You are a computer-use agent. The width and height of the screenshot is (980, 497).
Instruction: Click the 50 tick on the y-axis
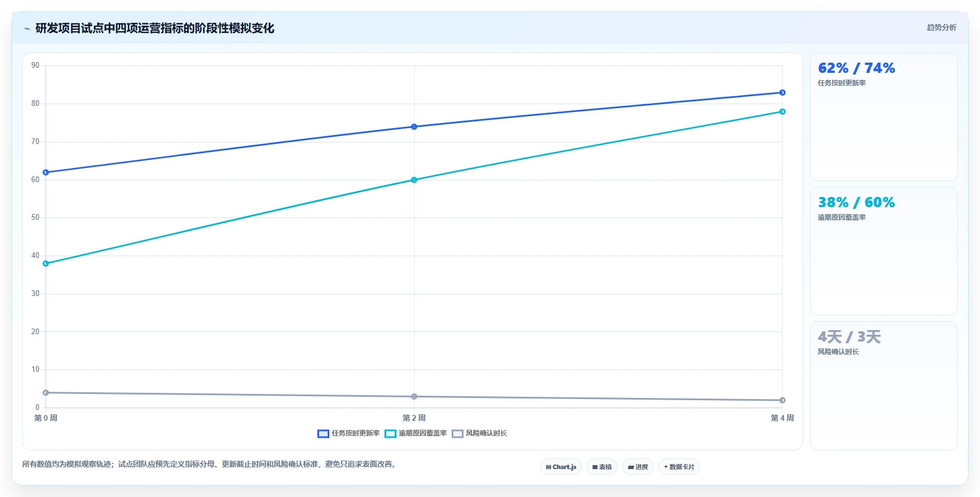[x=35, y=217]
